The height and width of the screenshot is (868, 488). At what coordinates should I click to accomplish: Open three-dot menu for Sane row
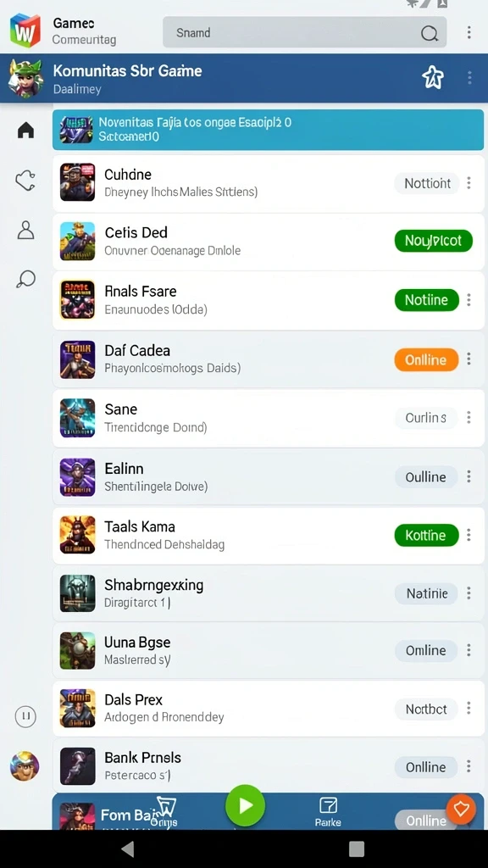coord(469,417)
